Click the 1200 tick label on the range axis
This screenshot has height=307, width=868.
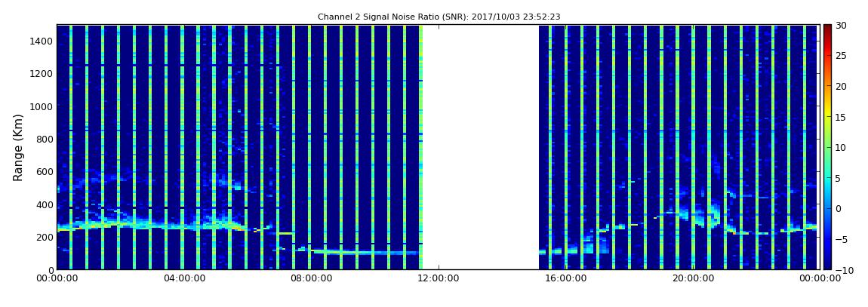click(42, 74)
